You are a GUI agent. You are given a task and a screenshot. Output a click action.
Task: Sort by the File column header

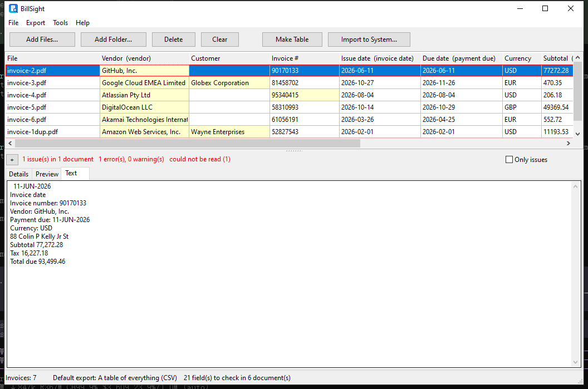tap(52, 58)
